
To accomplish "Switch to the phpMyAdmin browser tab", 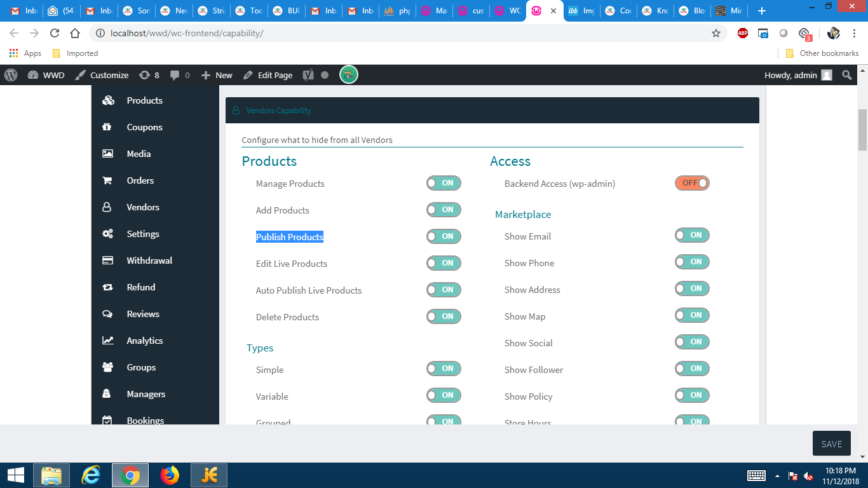I will coord(397,11).
